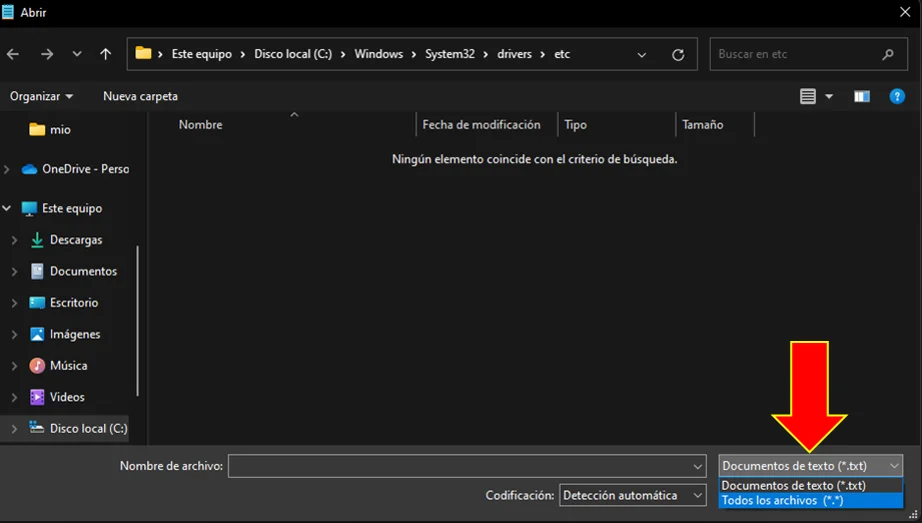Navigate to Este equipo in breadcrumb
The height and width of the screenshot is (523, 922).
point(202,54)
